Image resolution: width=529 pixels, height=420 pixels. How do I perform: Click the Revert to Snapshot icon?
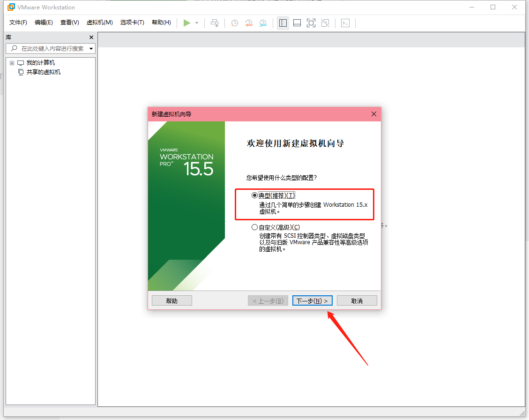coord(249,23)
